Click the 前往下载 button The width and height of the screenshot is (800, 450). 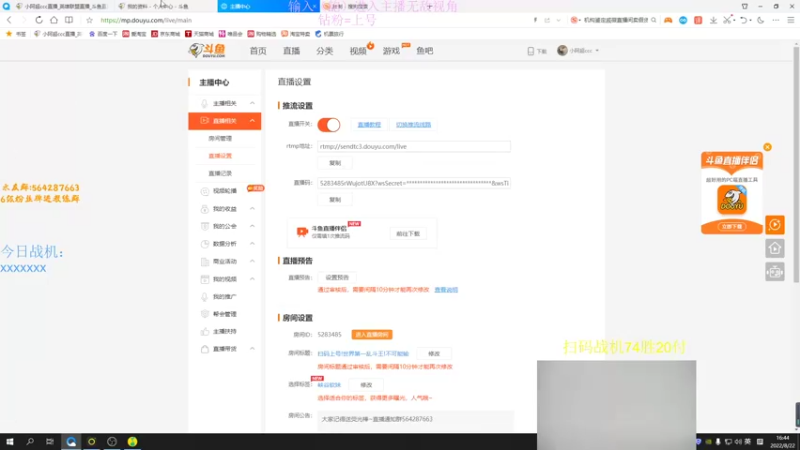tap(408, 234)
